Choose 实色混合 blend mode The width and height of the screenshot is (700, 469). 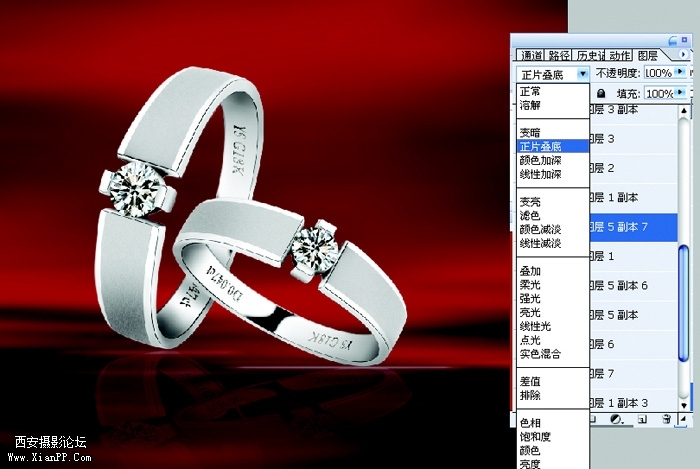pyautogui.click(x=553, y=354)
